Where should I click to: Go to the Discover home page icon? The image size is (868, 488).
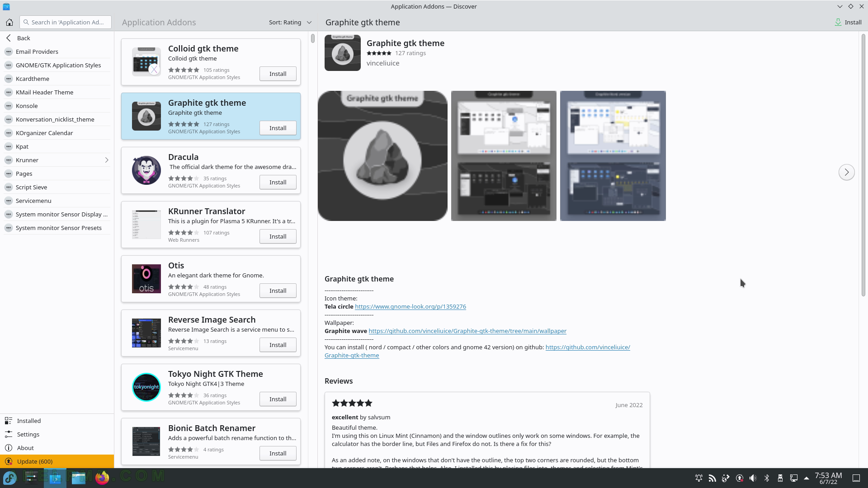[x=9, y=22]
